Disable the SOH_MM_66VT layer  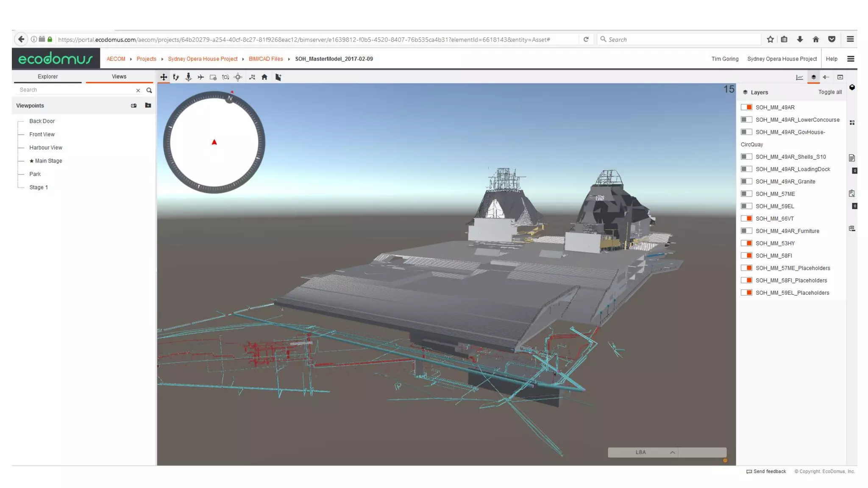[x=746, y=219]
